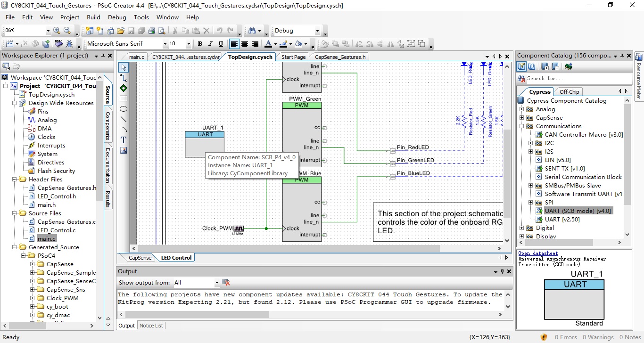The image size is (644, 343).
Task: Open the Build menu
Action: click(x=93, y=17)
